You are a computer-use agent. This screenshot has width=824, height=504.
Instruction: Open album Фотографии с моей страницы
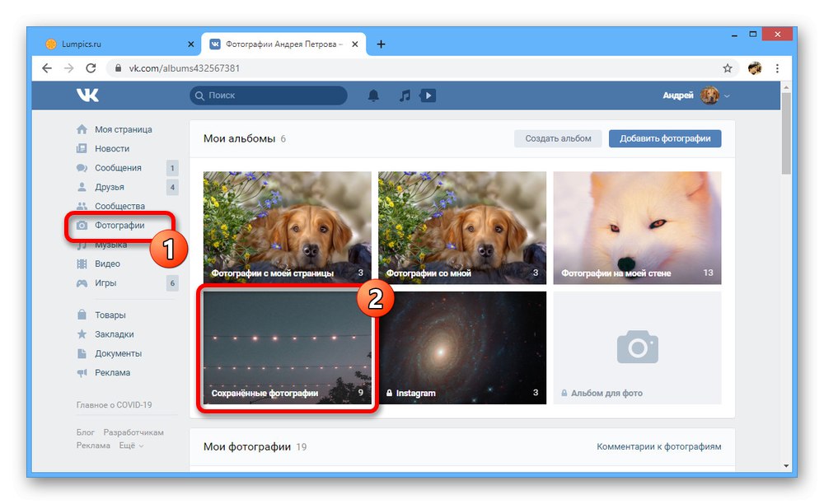288,228
